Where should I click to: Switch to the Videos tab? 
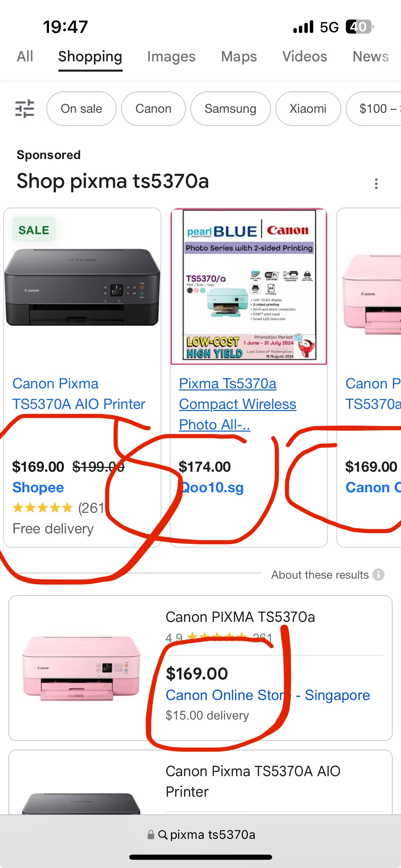click(x=304, y=56)
